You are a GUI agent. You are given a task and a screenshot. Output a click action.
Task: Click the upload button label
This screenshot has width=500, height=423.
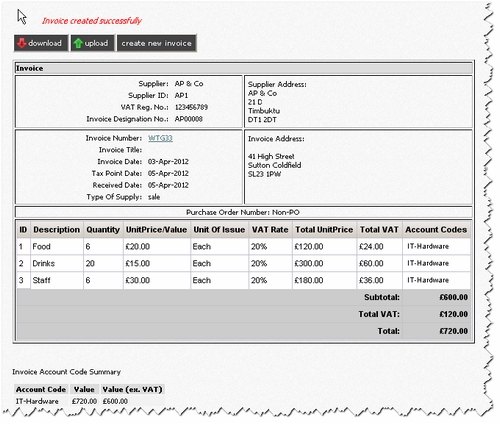[x=96, y=43]
